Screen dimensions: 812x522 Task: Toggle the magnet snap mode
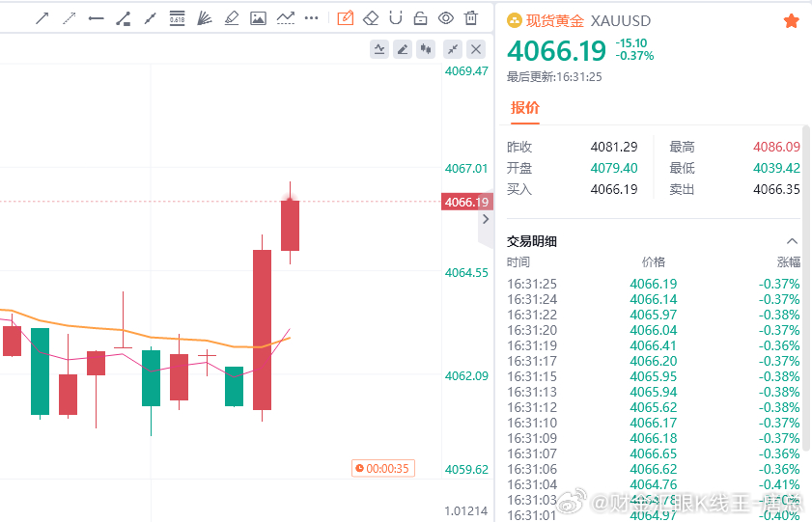396,18
